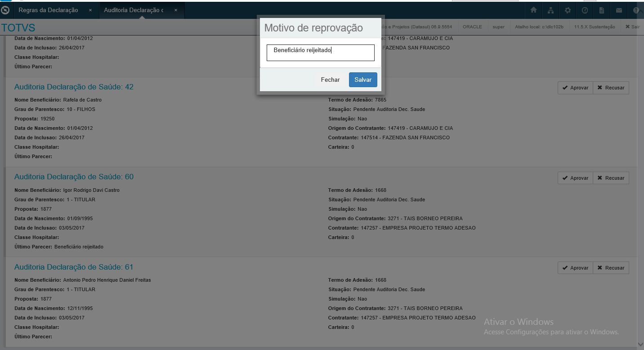The image size is (644, 350).
Task: Open the mail envelope icon
Action: point(619,10)
